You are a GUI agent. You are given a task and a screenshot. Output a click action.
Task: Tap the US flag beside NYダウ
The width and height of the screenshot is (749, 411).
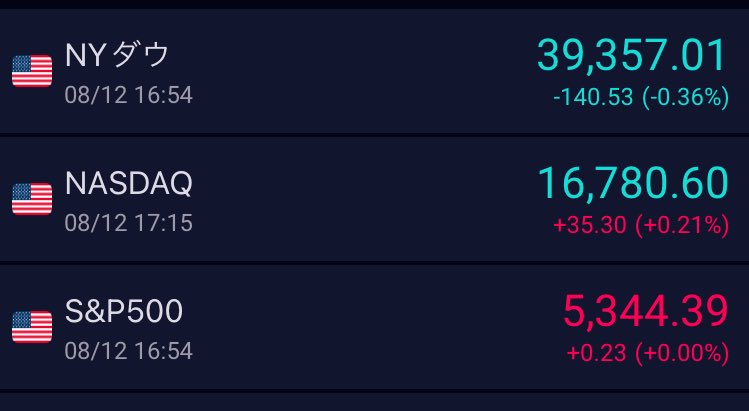32,71
